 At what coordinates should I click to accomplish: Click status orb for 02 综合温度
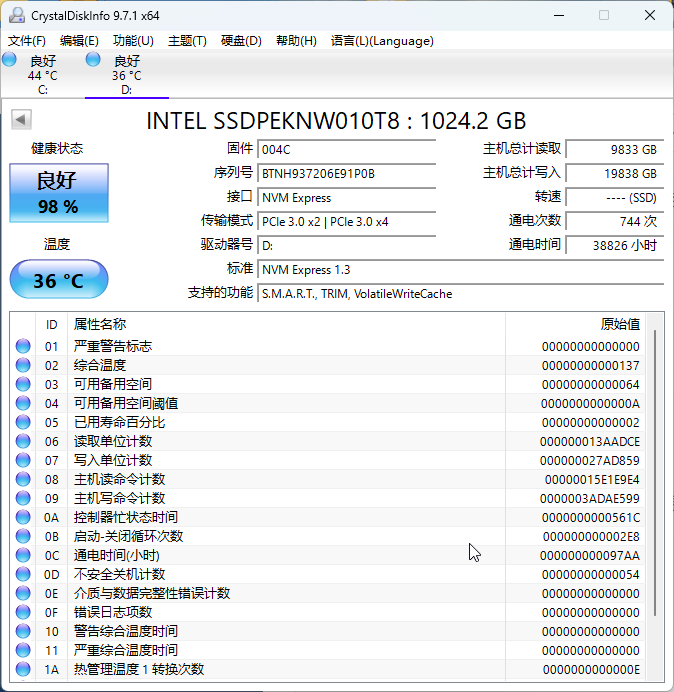(x=23, y=365)
